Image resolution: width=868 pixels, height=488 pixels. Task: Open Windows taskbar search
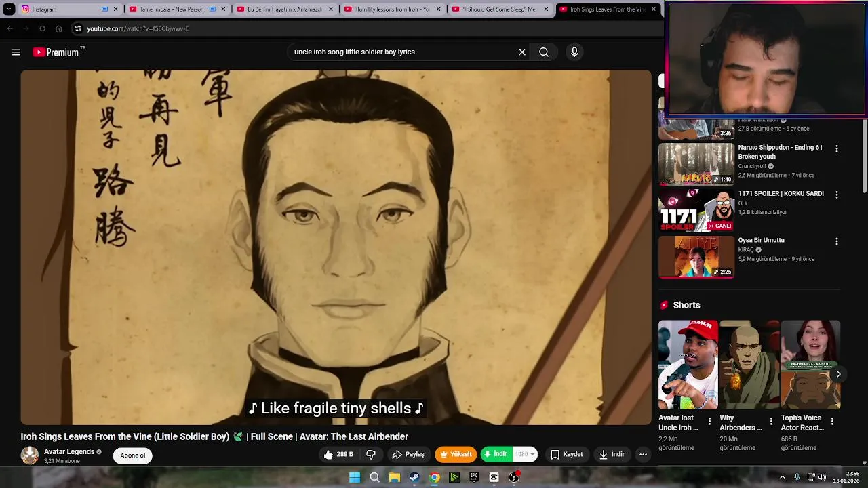pyautogui.click(x=374, y=478)
